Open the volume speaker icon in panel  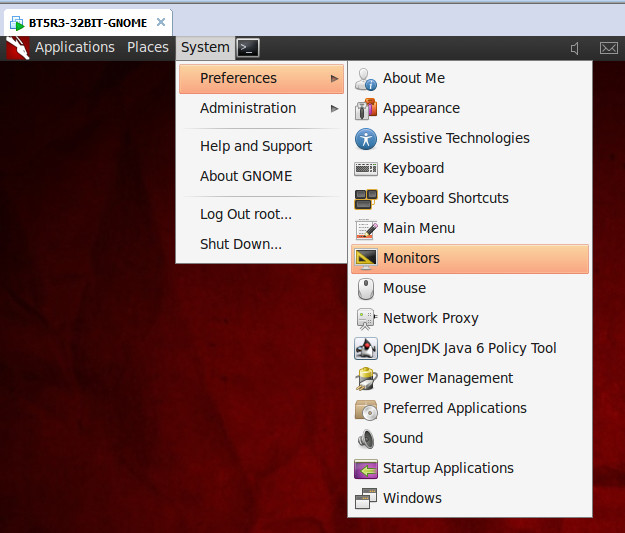575,49
